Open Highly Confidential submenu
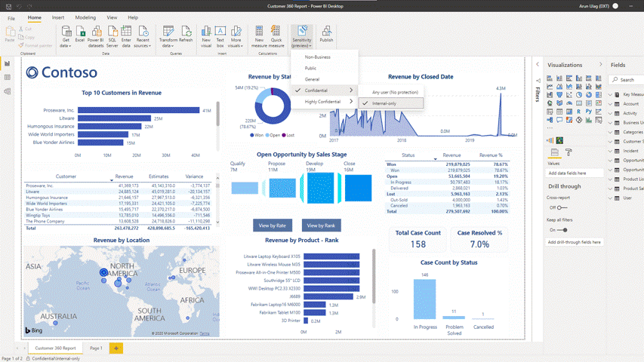 click(325, 101)
